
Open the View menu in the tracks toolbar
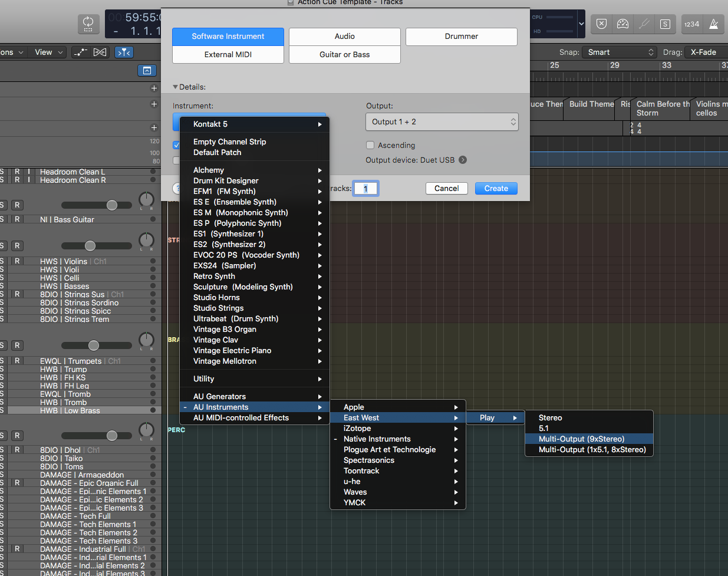click(x=48, y=52)
